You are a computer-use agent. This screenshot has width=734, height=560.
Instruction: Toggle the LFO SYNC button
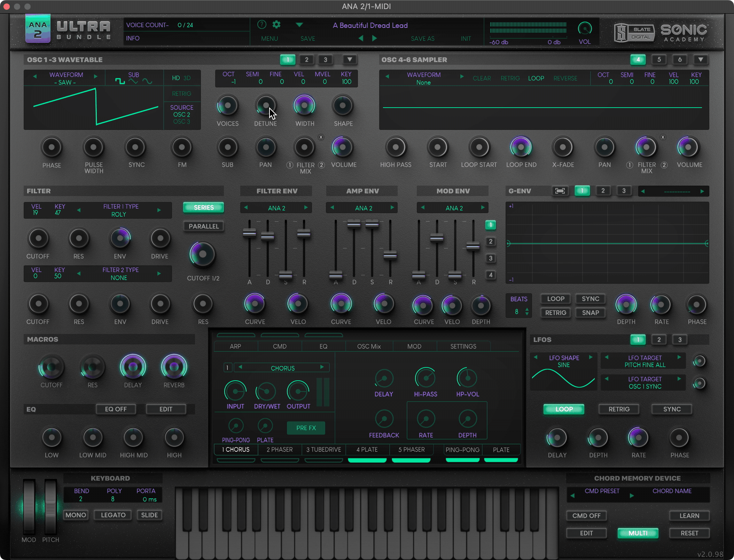(672, 409)
